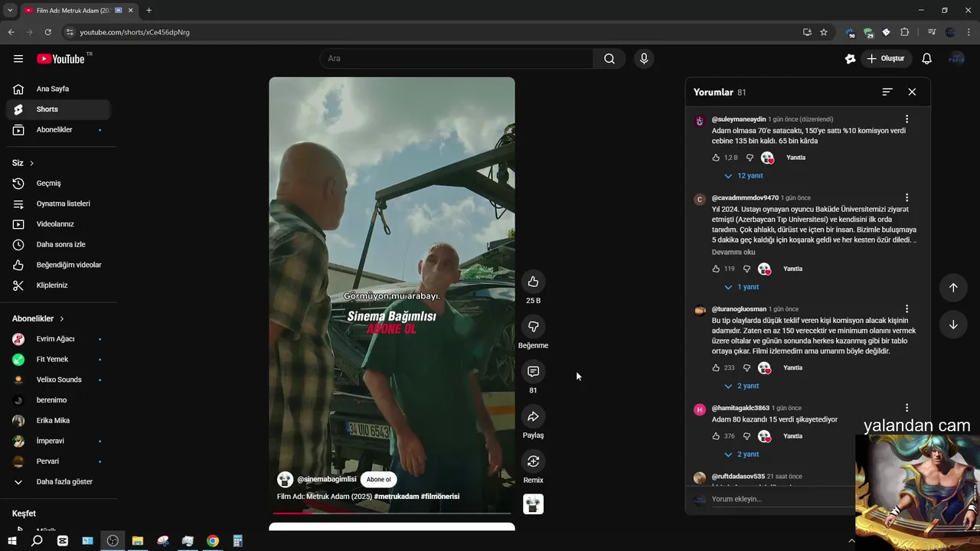This screenshot has height=551, width=980.
Task: Open Velixo Sounds channel
Action: pos(58,380)
